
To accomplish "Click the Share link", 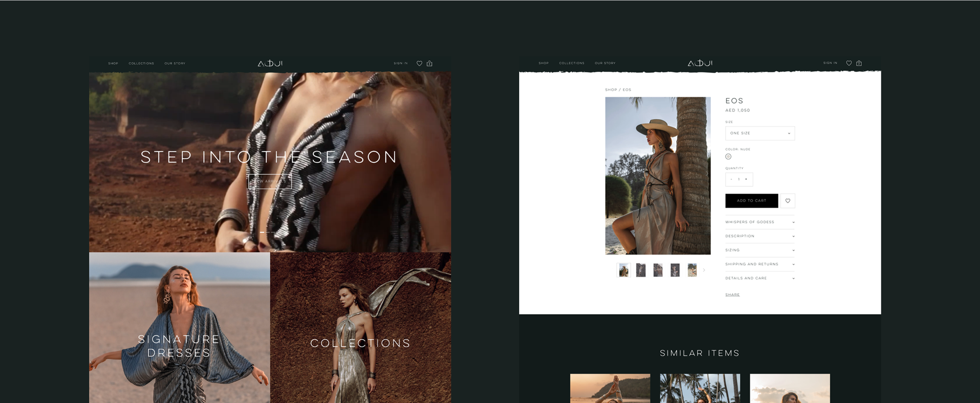I will 733,294.
